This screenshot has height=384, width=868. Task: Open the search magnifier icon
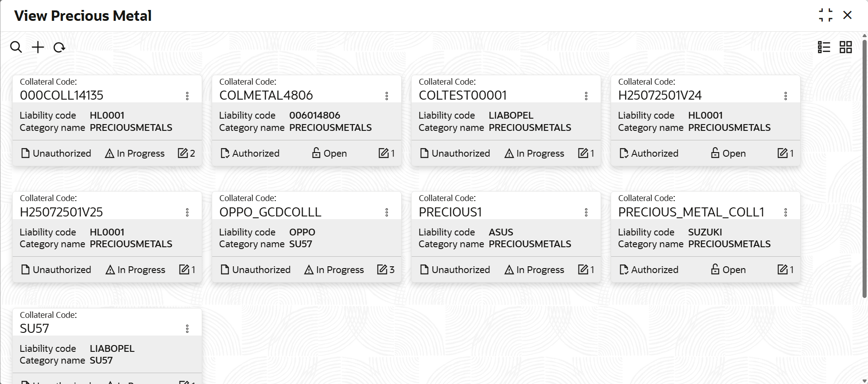pos(16,47)
